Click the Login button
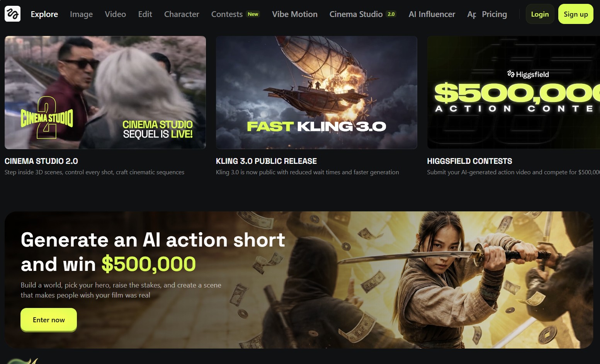 point(540,14)
